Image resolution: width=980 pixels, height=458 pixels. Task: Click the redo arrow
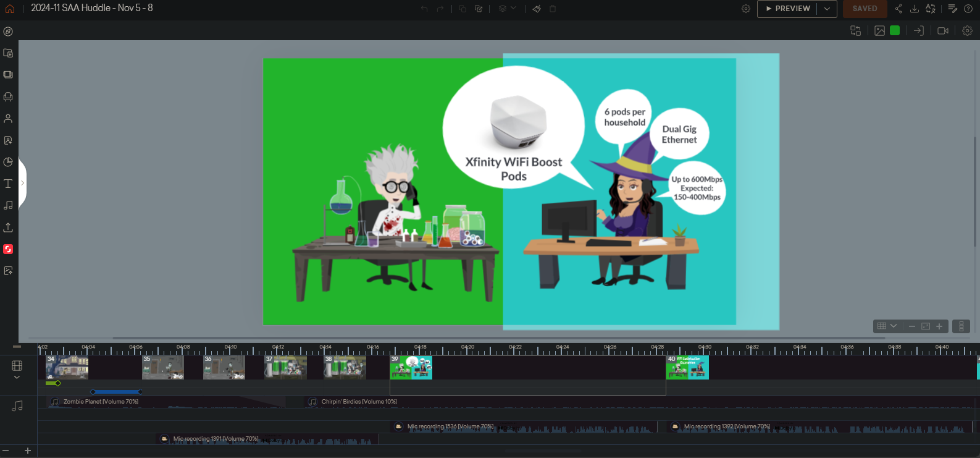[440, 9]
